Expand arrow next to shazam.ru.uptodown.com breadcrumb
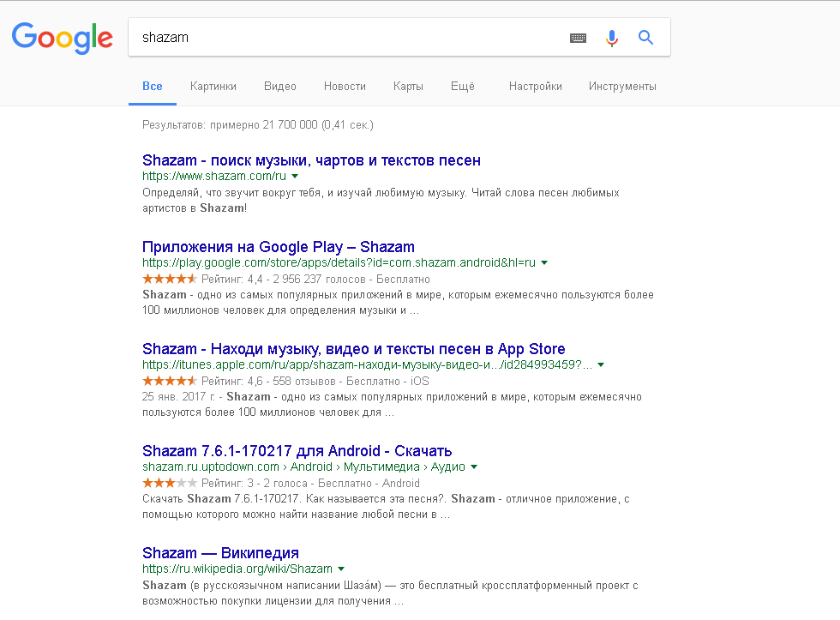 coord(473,467)
